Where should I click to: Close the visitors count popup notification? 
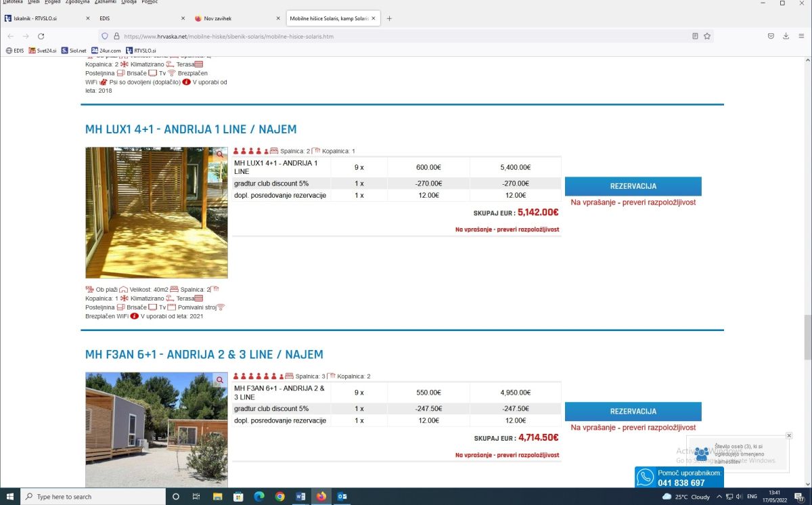(789, 435)
